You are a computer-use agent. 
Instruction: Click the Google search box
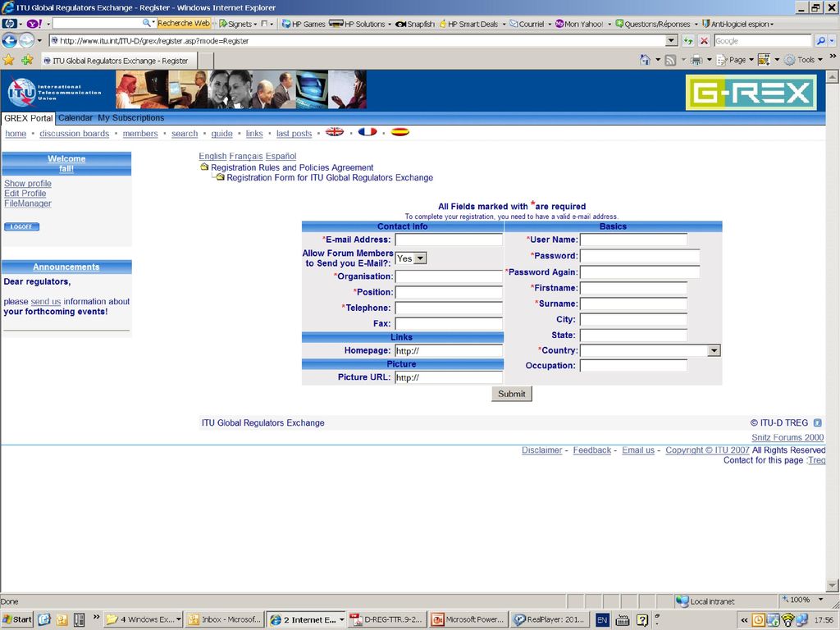(x=763, y=41)
